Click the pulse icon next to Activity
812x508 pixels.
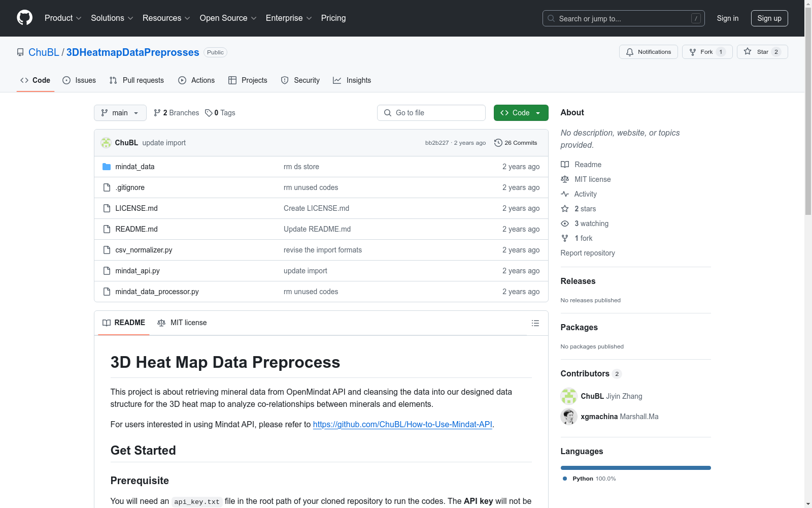565,194
